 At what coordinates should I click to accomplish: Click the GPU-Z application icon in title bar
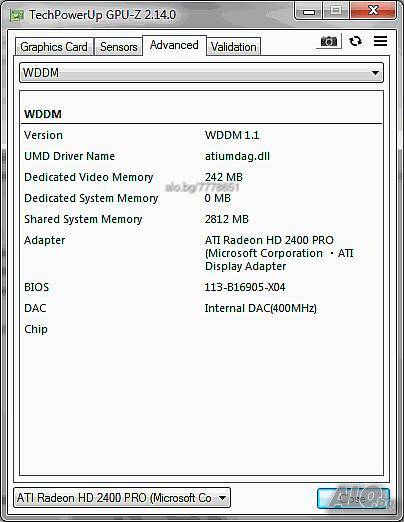[x=16, y=15]
